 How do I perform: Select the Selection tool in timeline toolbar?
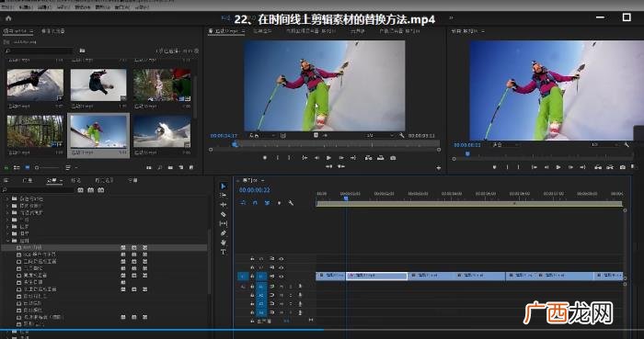[x=223, y=186]
